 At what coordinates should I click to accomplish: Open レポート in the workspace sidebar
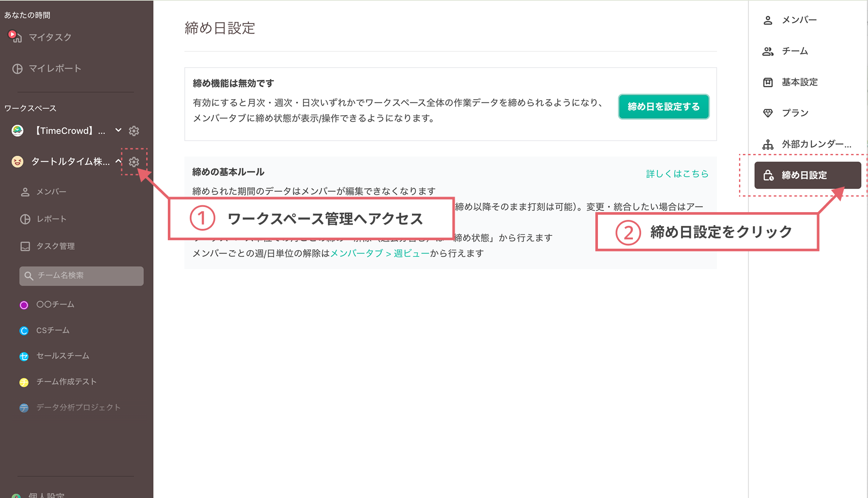click(x=51, y=219)
